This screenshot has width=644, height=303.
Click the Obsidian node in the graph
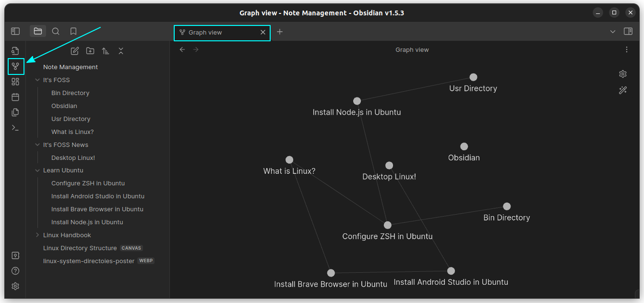click(464, 146)
